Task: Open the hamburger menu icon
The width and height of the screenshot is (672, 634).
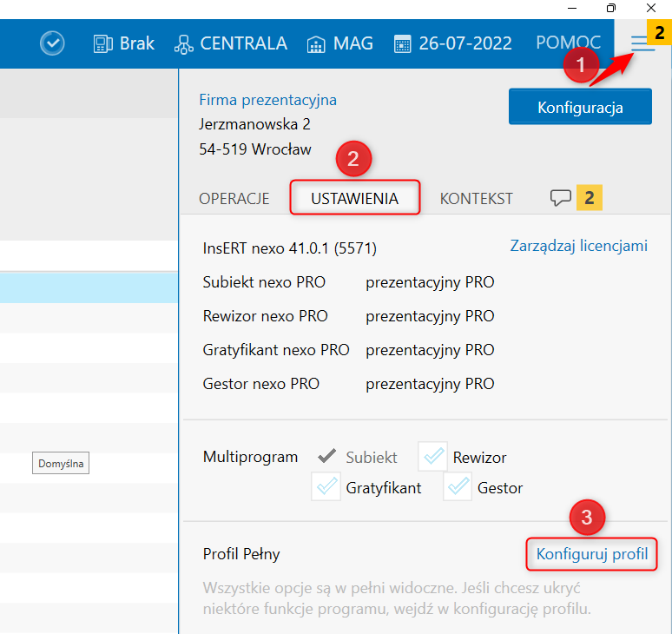Action: pyautogui.click(x=642, y=43)
